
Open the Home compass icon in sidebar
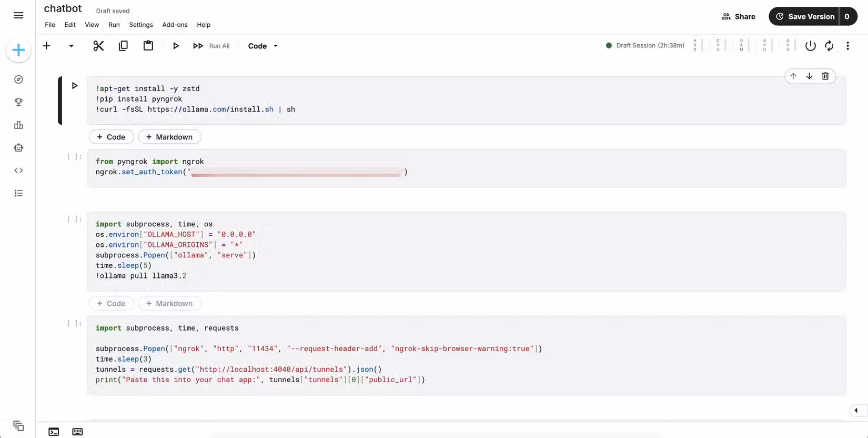tap(18, 79)
